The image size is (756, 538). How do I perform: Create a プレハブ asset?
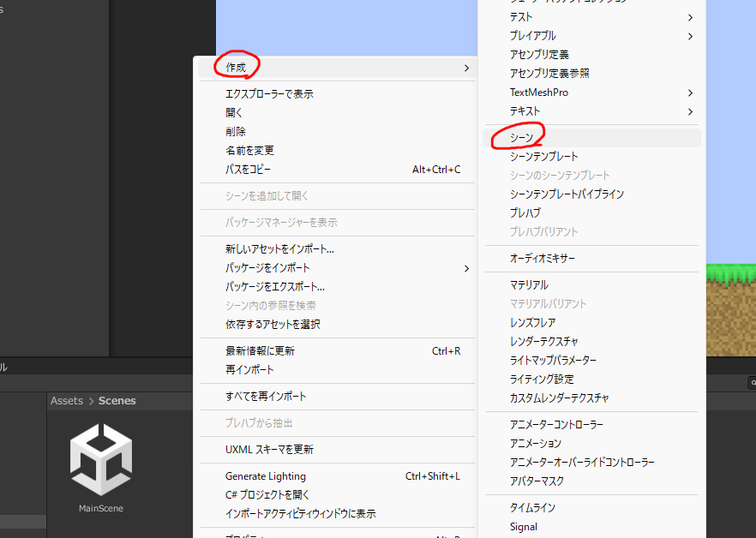tap(591, 213)
